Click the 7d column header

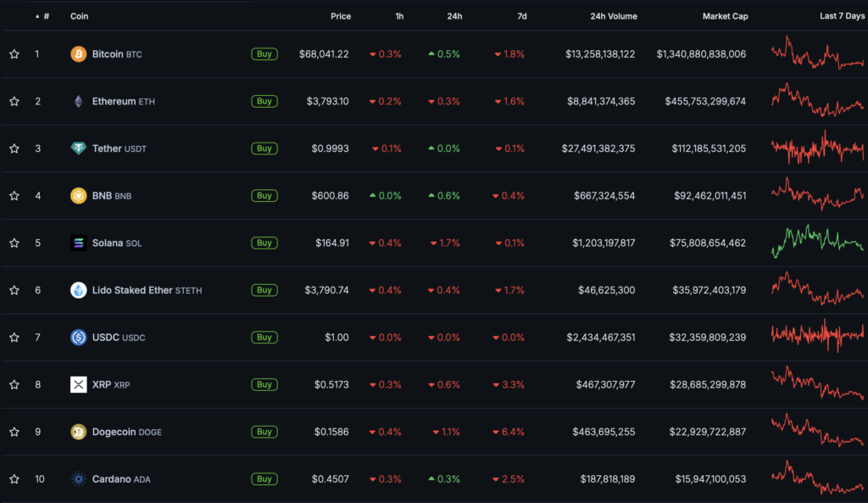[x=521, y=16]
